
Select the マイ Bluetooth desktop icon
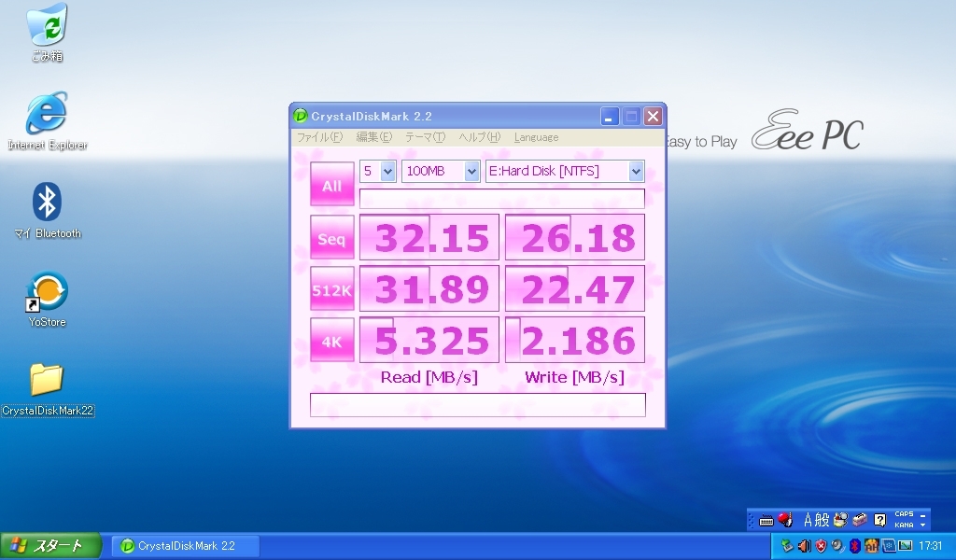(x=47, y=210)
